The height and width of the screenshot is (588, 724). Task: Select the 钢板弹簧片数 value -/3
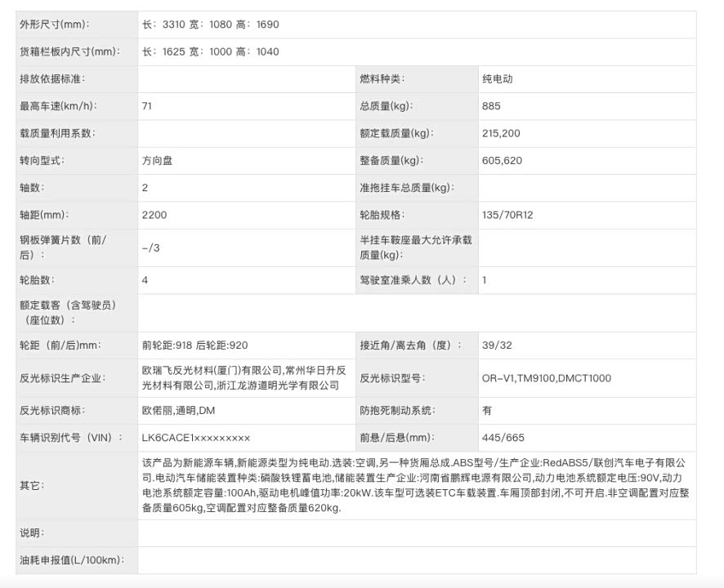tap(150, 247)
